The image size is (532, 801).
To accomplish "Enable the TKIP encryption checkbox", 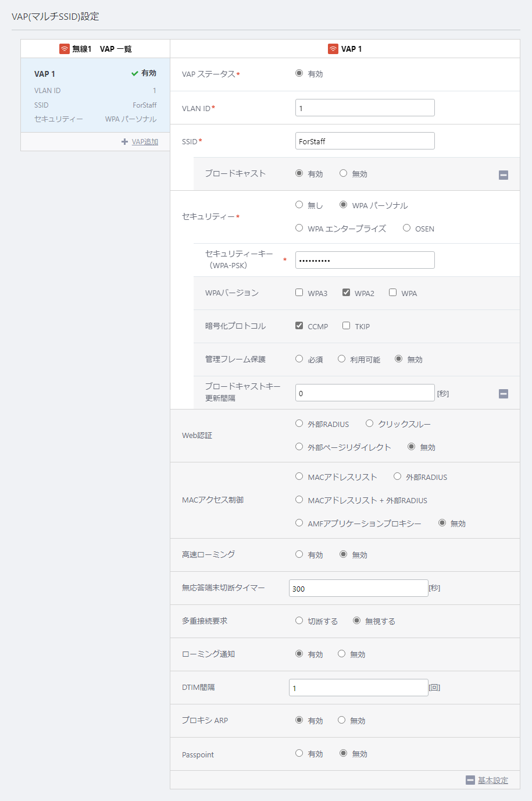I will pos(346,326).
